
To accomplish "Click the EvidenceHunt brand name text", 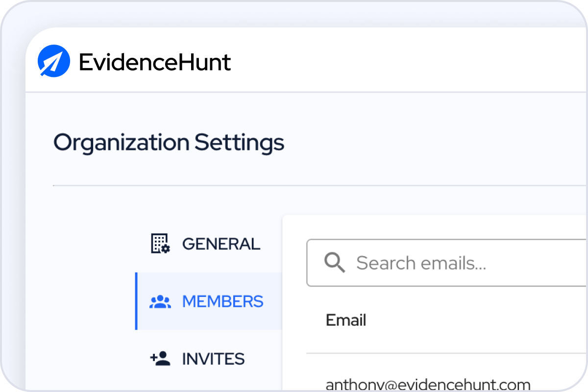I will [x=155, y=62].
